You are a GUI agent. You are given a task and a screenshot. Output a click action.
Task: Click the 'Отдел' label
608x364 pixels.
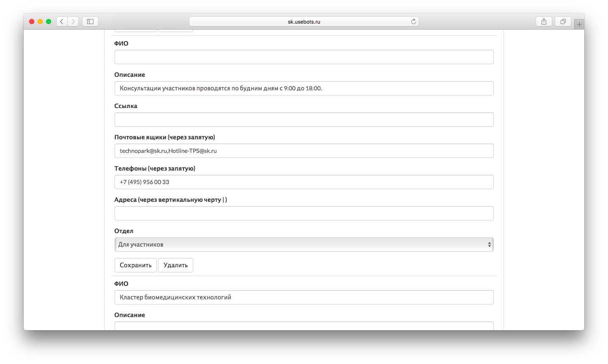pyautogui.click(x=124, y=231)
